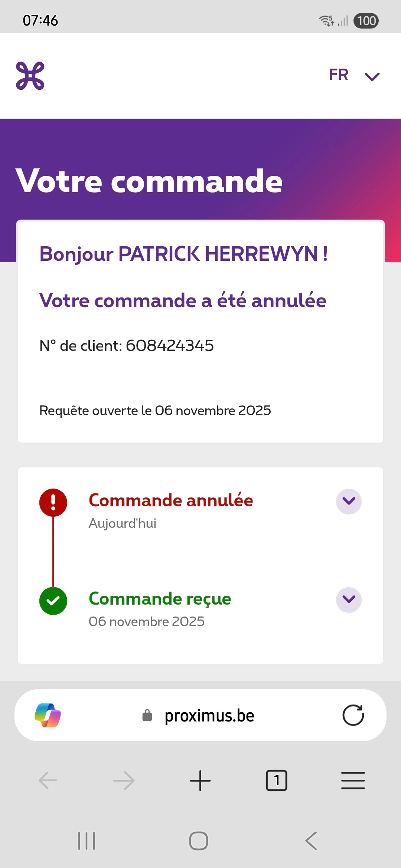Open Copilot from the address bar

coord(48,715)
